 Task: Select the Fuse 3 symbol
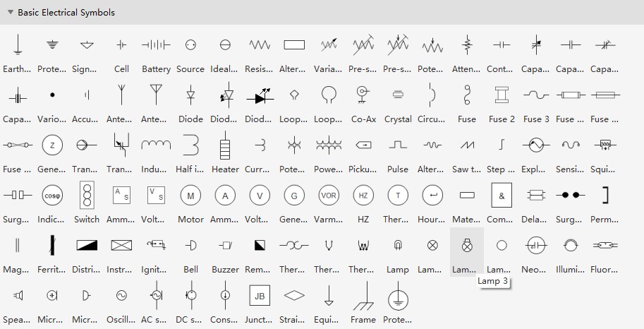tap(536, 95)
